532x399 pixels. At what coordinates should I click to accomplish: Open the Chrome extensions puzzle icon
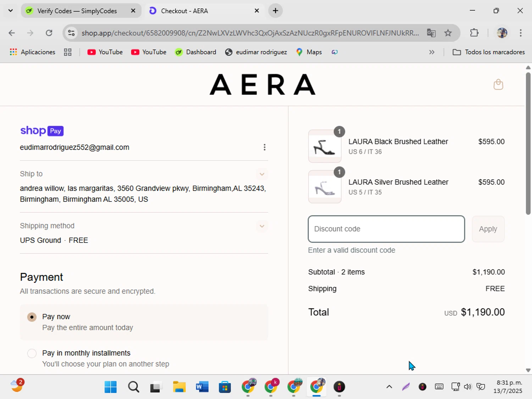(x=474, y=33)
